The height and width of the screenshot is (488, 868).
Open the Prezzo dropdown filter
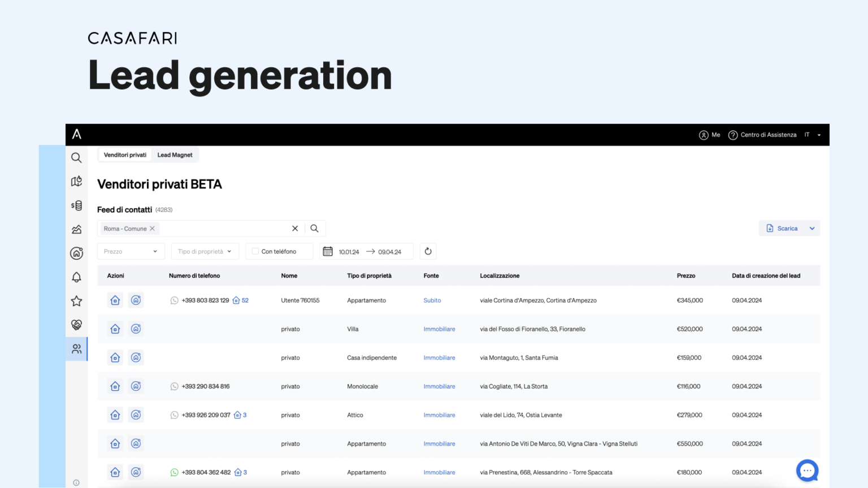pos(131,251)
